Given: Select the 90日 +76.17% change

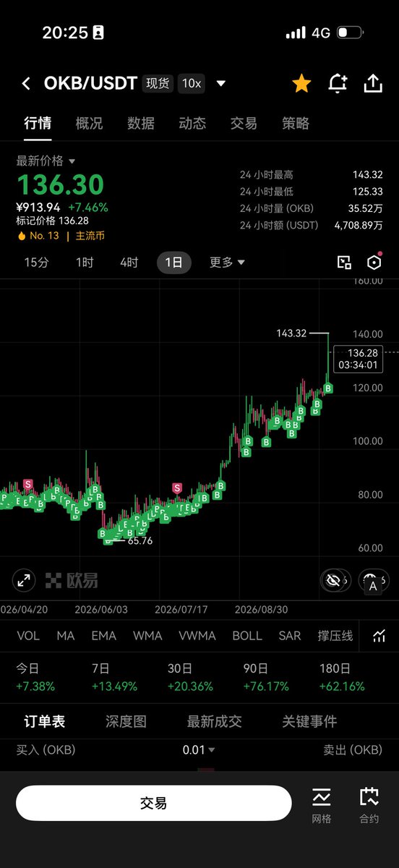Looking at the screenshot, I should coord(266,678).
